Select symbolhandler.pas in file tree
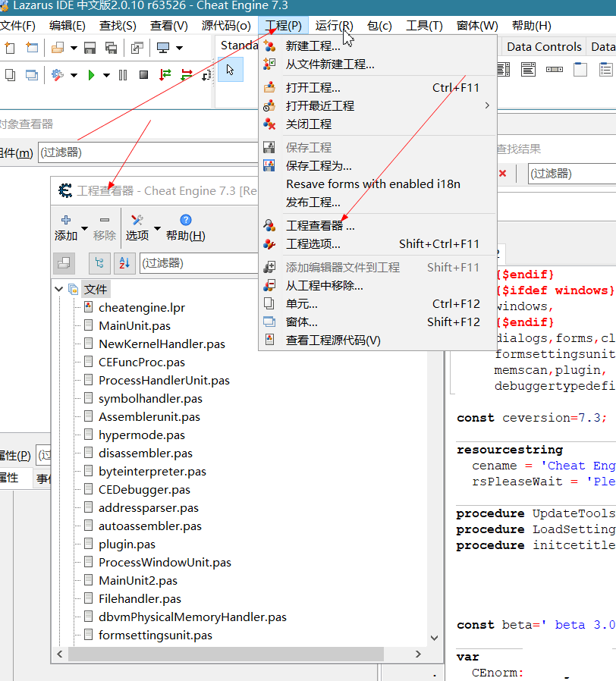 pos(150,399)
